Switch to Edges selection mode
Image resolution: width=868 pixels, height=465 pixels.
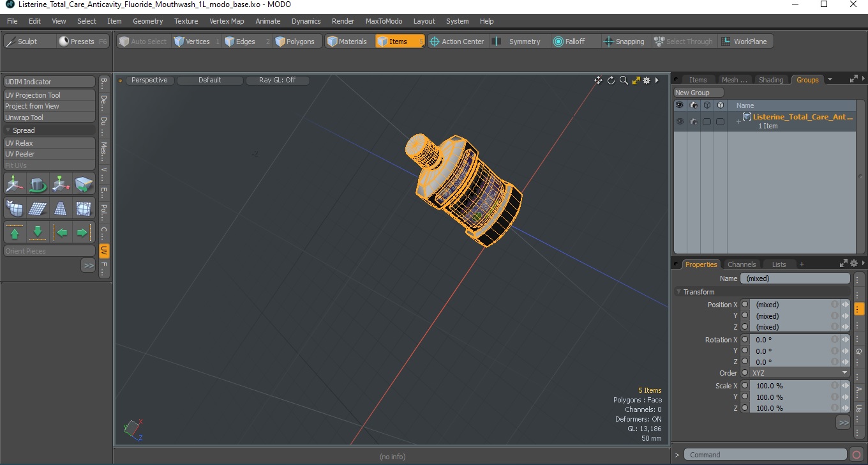click(x=248, y=42)
